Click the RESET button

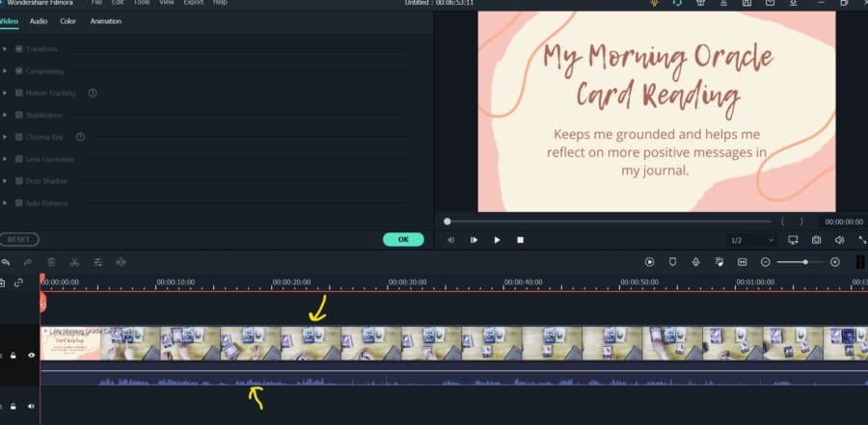coord(19,240)
